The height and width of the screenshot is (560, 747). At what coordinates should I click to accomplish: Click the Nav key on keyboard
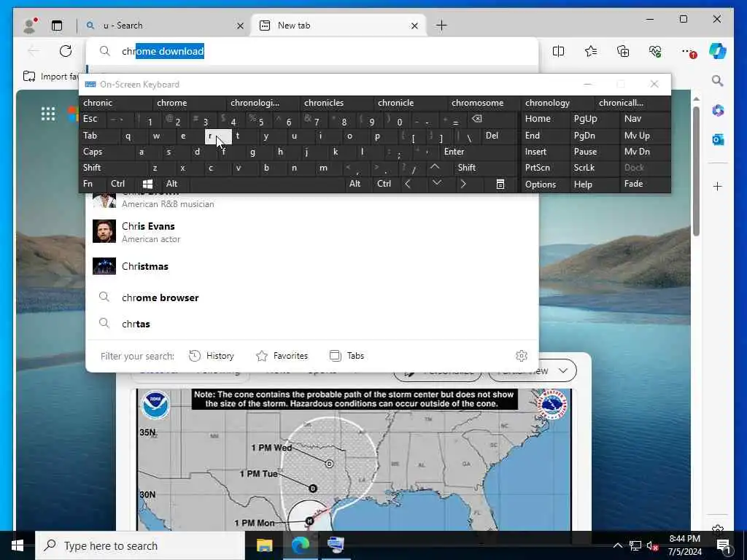(644, 119)
